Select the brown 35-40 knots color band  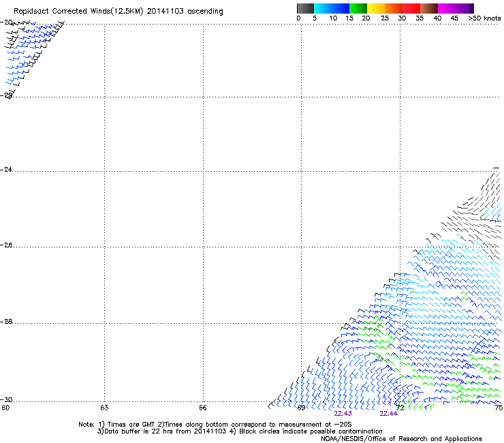pos(429,8)
